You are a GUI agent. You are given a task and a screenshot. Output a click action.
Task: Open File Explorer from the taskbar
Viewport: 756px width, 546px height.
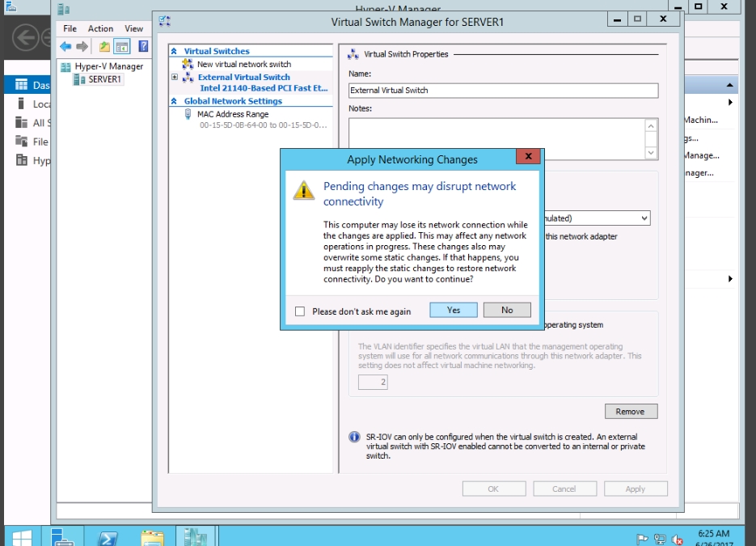pos(152,537)
